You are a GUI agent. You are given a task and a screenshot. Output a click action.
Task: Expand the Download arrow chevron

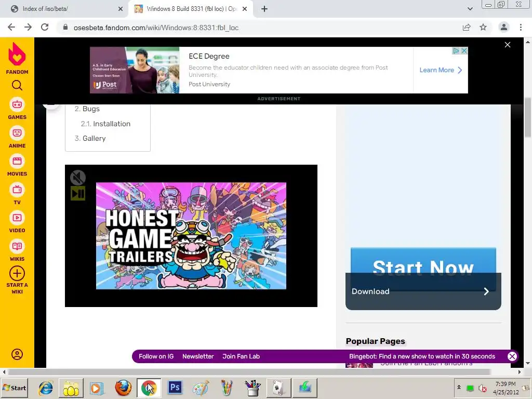486,291
